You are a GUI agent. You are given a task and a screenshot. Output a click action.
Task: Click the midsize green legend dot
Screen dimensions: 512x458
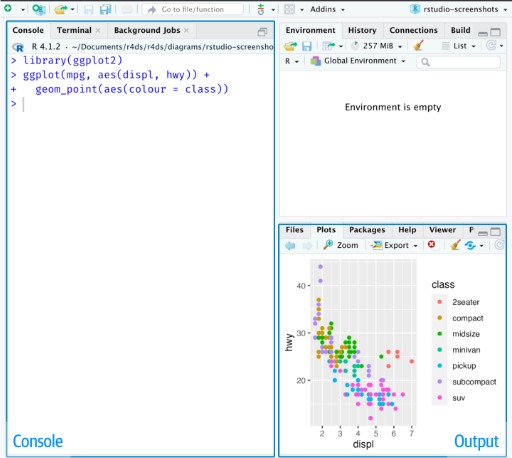click(x=440, y=334)
